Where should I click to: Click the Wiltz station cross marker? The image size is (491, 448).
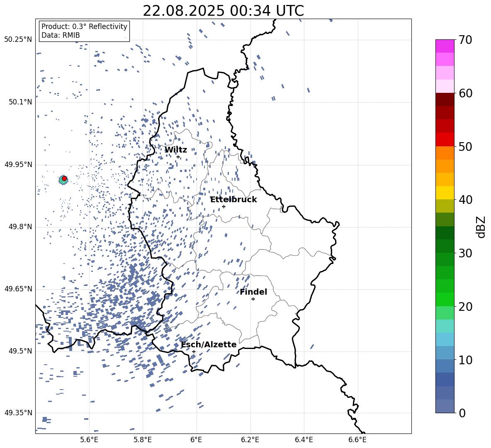[178, 157]
